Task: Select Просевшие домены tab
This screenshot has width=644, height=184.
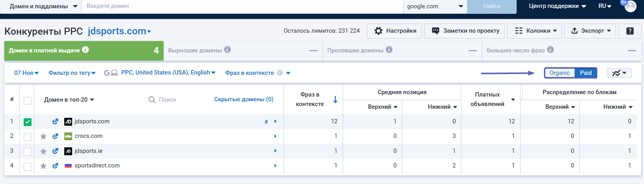Action: tap(402, 50)
